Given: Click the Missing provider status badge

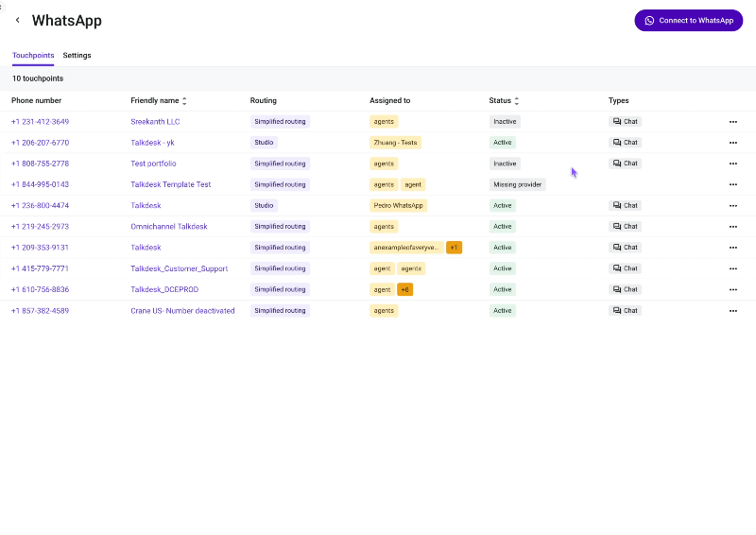Looking at the screenshot, I should tap(517, 184).
